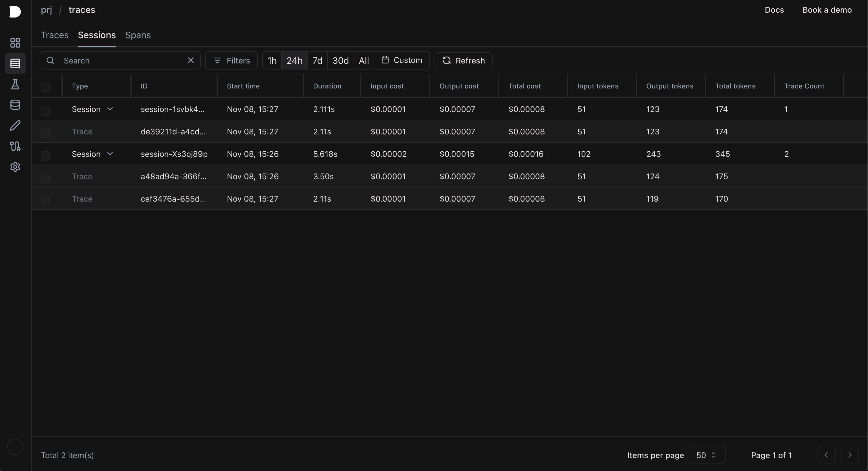Switch to the Traces tab

(x=55, y=35)
